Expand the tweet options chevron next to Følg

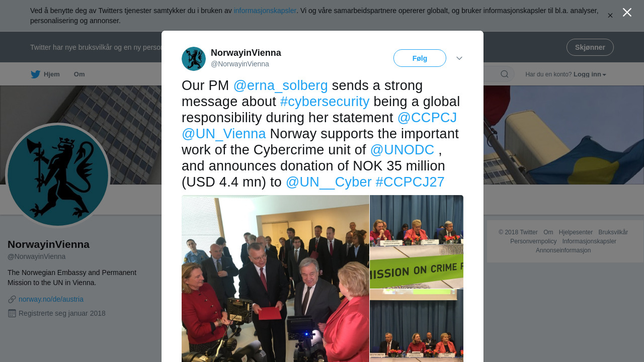[459, 58]
